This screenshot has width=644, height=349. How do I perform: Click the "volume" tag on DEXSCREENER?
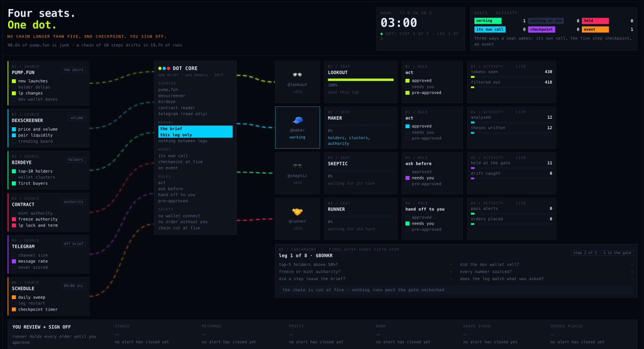77,118
